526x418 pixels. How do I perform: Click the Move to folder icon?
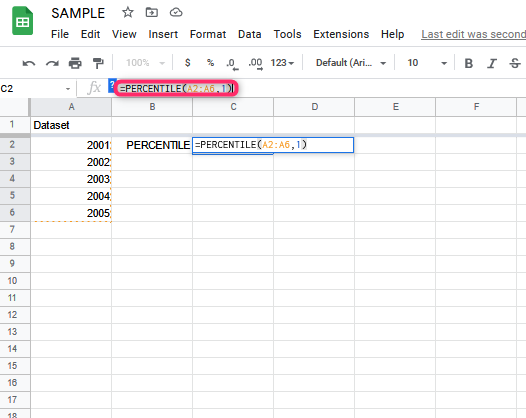[152, 12]
